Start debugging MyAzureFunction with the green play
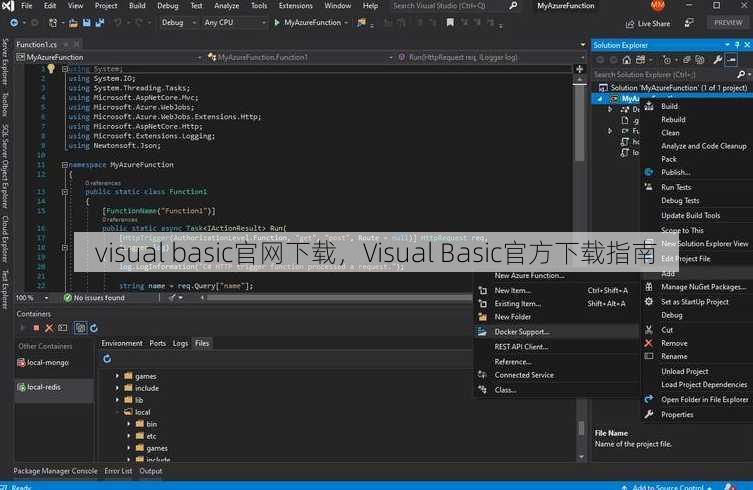This screenshot has height=490, width=753. [277, 23]
